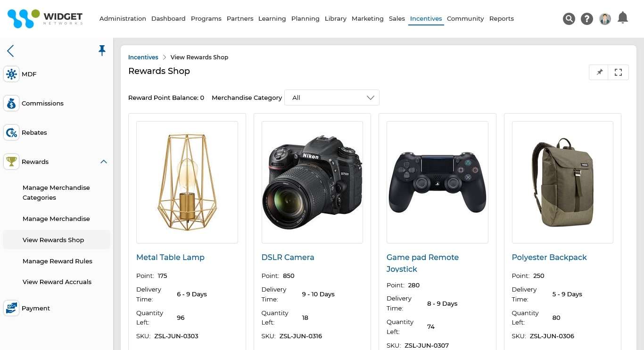Image resolution: width=644 pixels, height=350 pixels.
Task: Open the DSLR Camera product link
Action: 288,257
